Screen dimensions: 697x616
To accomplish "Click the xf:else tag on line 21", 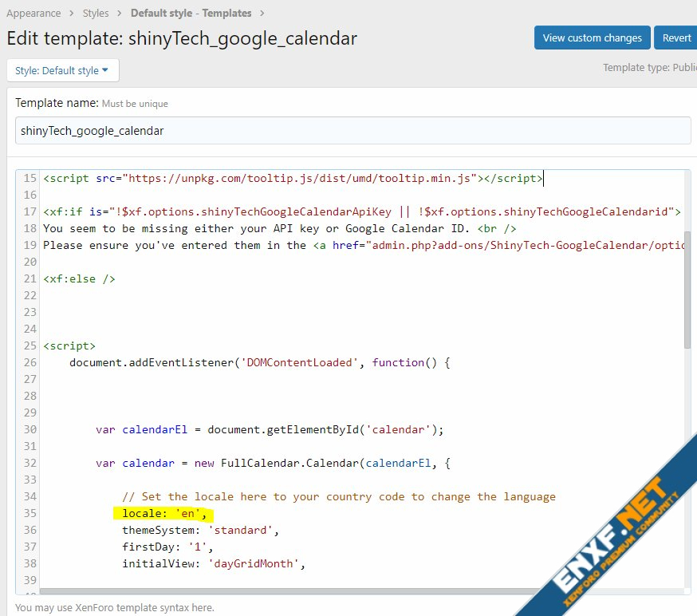I will [x=79, y=278].
